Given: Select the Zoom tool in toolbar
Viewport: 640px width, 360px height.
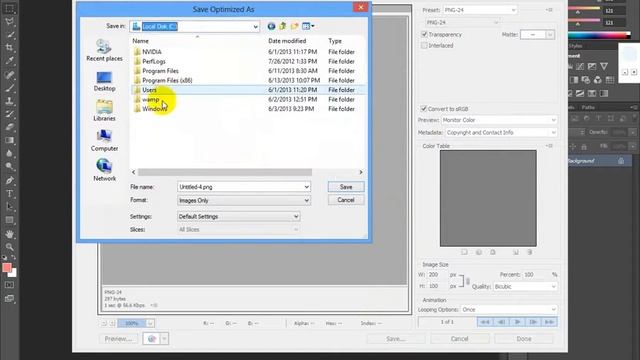Looking at the screenshot, I should [x=9, y=247].
